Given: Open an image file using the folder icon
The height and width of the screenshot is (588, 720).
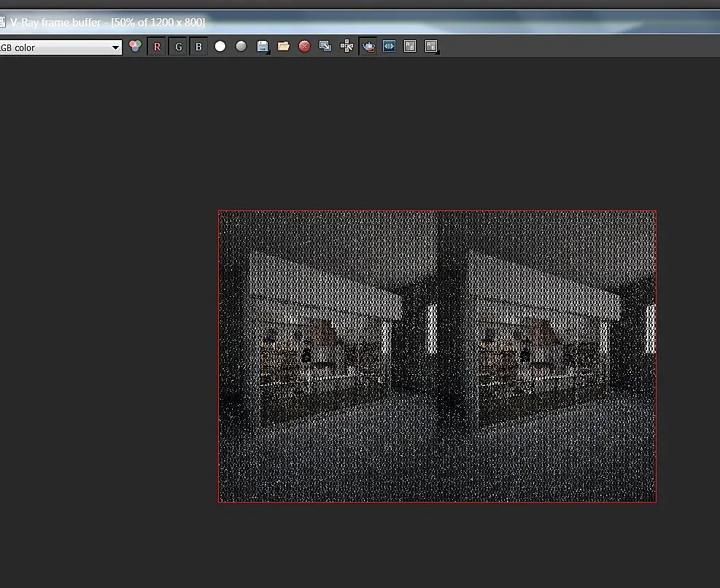Looking at the screenshot, I should [x=284, y=47].
